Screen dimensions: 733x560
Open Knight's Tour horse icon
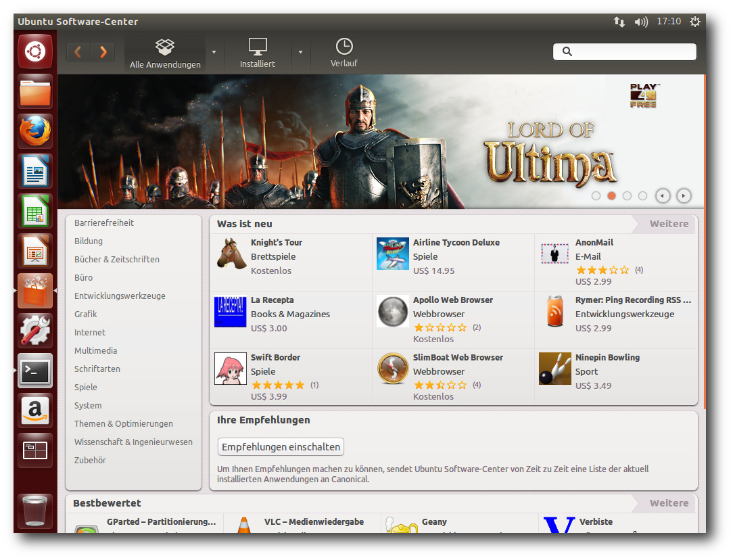pos(231,254)
